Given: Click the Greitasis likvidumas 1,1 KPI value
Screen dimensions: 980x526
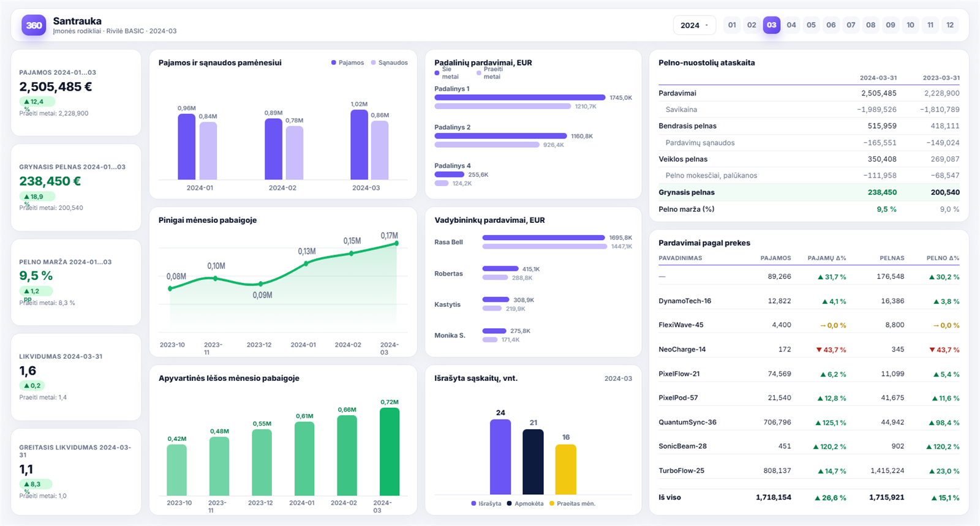Looking at the screenshot, I should 26,470.
